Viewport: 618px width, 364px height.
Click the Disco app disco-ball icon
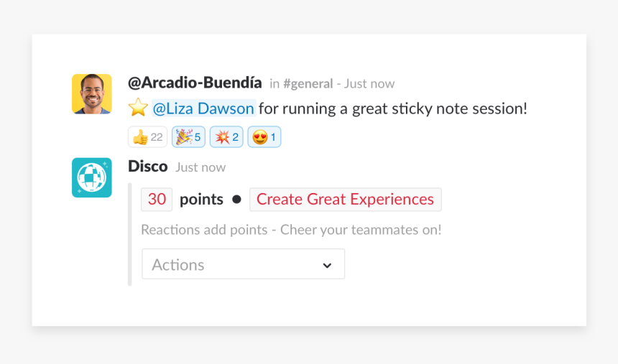(92, 177)
